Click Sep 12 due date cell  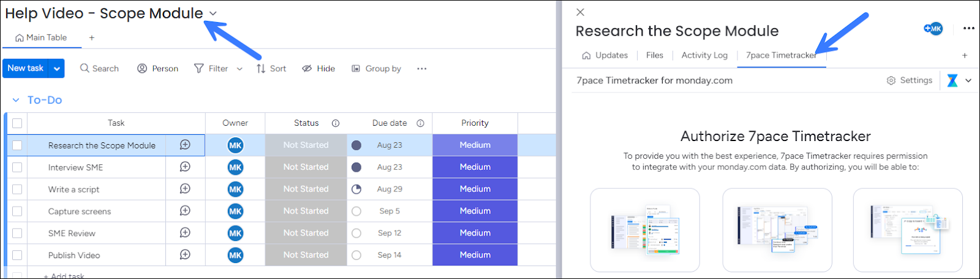pos(390,234)
